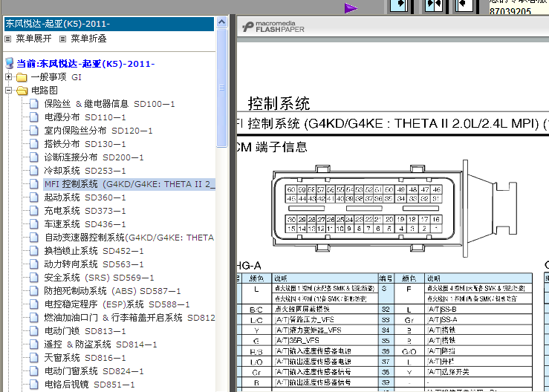
Task: Click the open folder icon of 电路图
Action: [22, 91]
